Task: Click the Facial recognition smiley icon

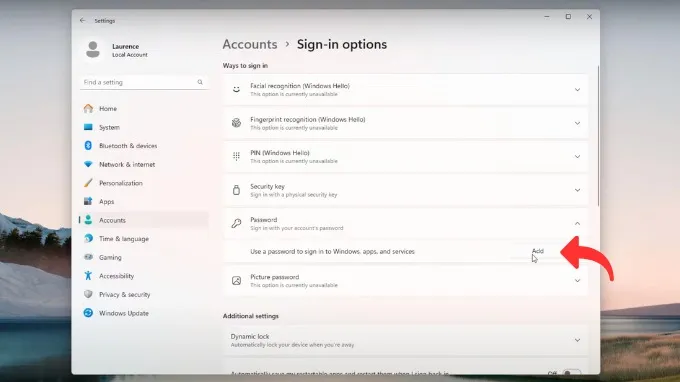Action: [x=236, y=89]
